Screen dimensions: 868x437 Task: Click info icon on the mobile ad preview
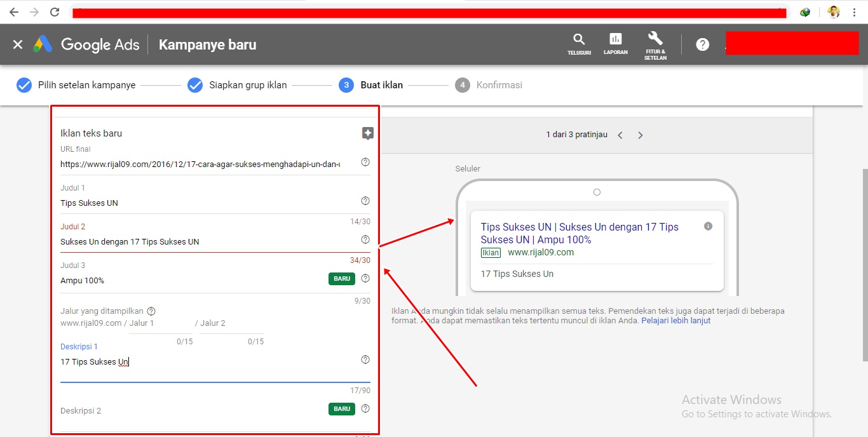708,225
